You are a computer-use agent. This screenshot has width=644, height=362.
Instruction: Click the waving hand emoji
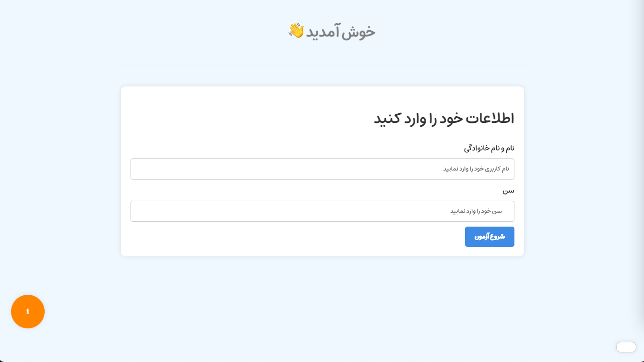click(296, 31)
